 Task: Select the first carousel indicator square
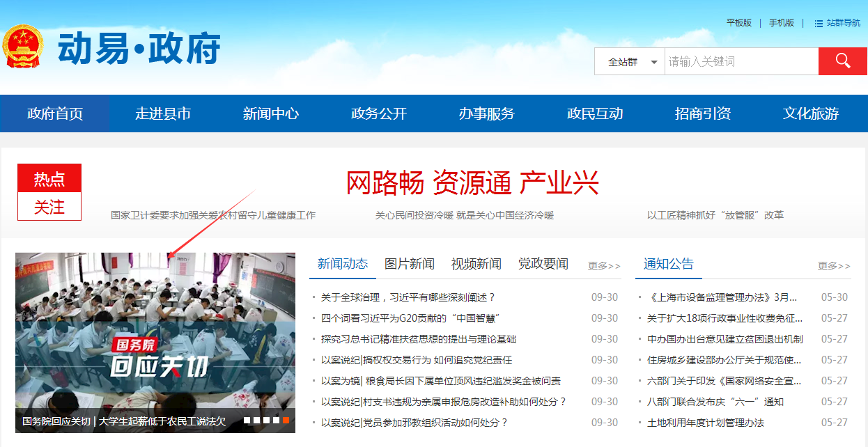[247, 421]
